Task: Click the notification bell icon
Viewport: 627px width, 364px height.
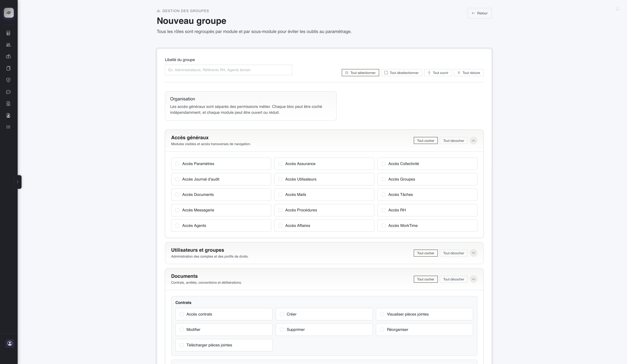Action: click(618, 9)
